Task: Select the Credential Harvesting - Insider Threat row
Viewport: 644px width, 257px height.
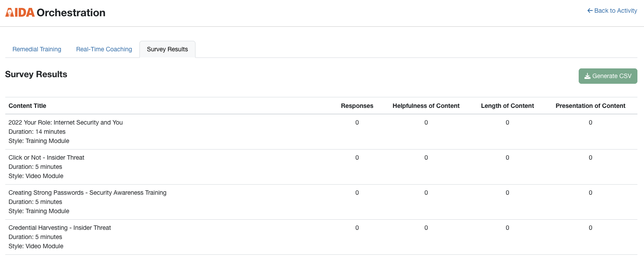Action: pos(321,237)
